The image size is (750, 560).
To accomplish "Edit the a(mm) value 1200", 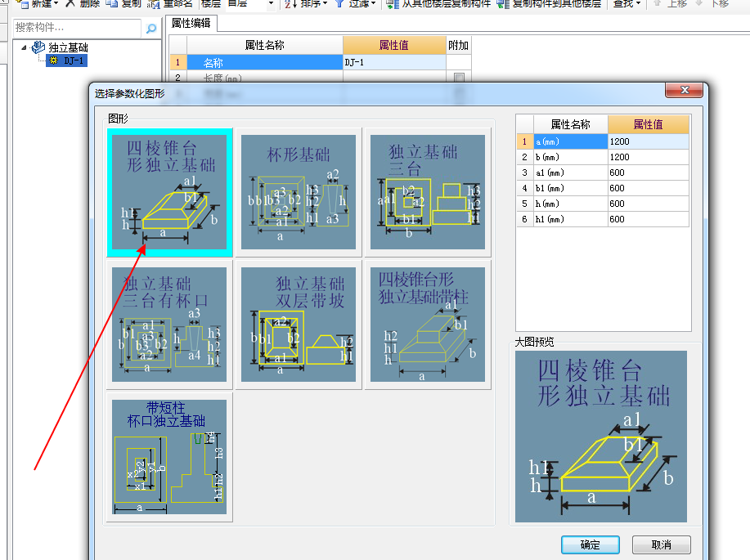I will [x=648, y=141].
